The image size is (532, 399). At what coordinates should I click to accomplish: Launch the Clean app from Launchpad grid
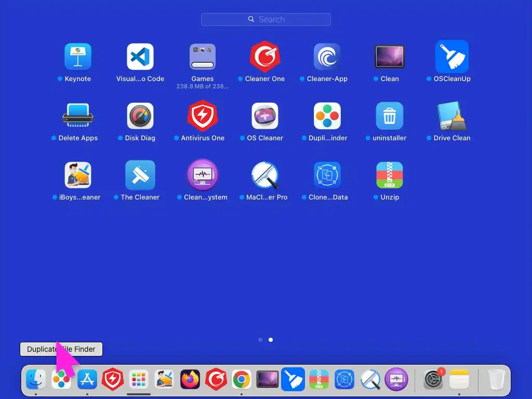click(390, 56)
